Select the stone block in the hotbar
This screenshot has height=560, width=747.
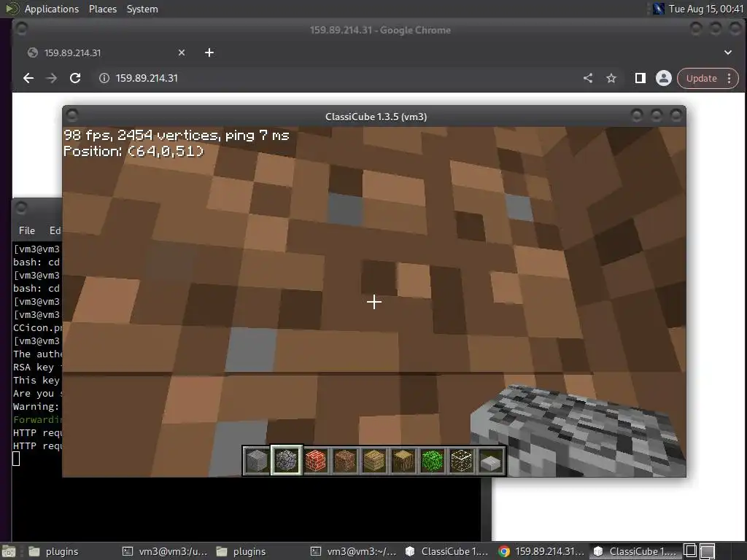click(x=256, y=461)
